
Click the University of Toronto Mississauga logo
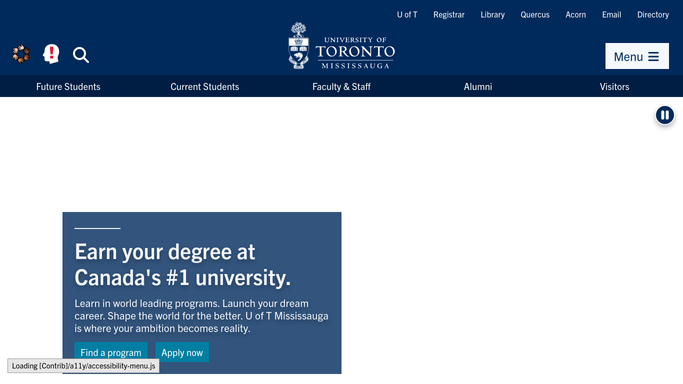coord(342,46)
